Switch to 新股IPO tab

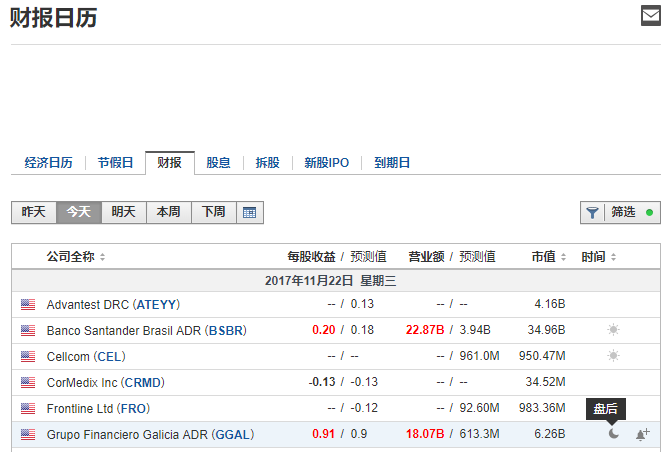pyautogui.click(x=326, y=163)
